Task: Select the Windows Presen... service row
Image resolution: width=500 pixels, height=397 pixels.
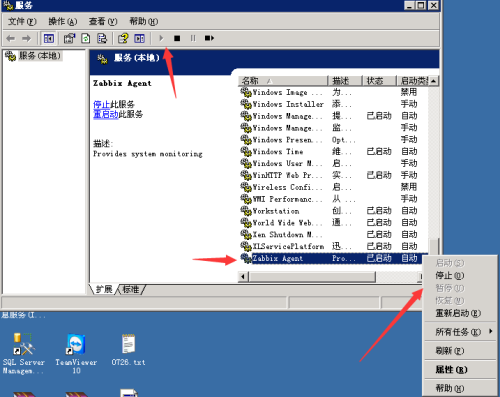Action: pyautogui.click(x=333, y=140)
